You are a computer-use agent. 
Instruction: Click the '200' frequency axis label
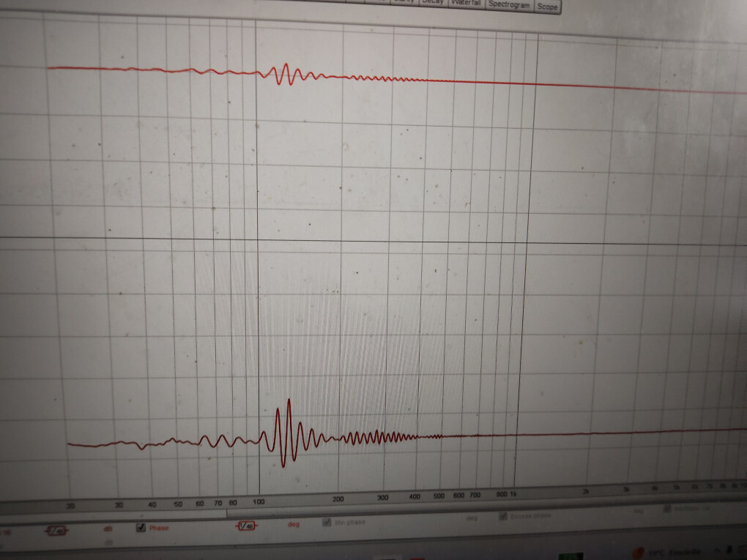pos(338,499)
